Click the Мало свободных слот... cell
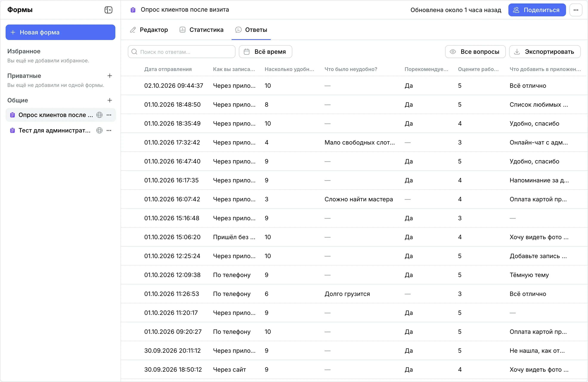588x382 pixels. click(359, 142)
